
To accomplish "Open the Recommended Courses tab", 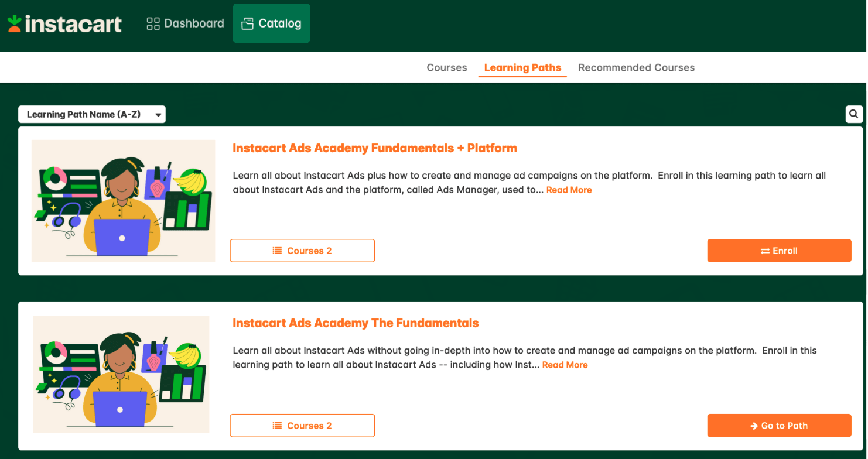I will click(x=636, y=68).
